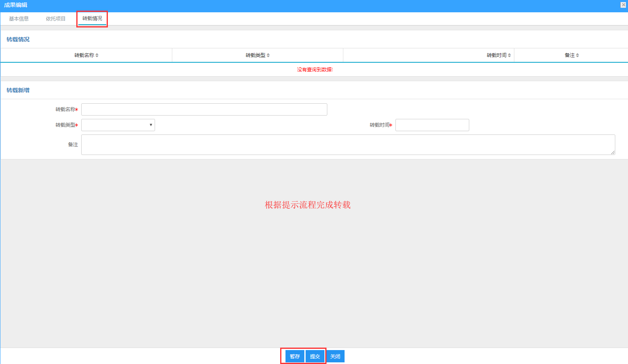This screenshot has width=628, height=364.
Task: Switch to the 基本信息 tab
Action: (x=19, y=19)
